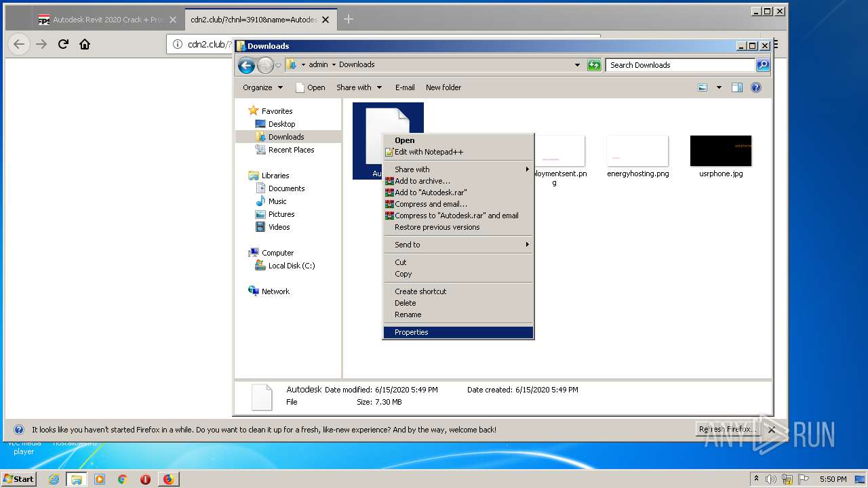The height and width of the screenshot is (488, 868).
Task: Show hidden system tray icons
Action: pyautogui.click(x=756, y=479)
